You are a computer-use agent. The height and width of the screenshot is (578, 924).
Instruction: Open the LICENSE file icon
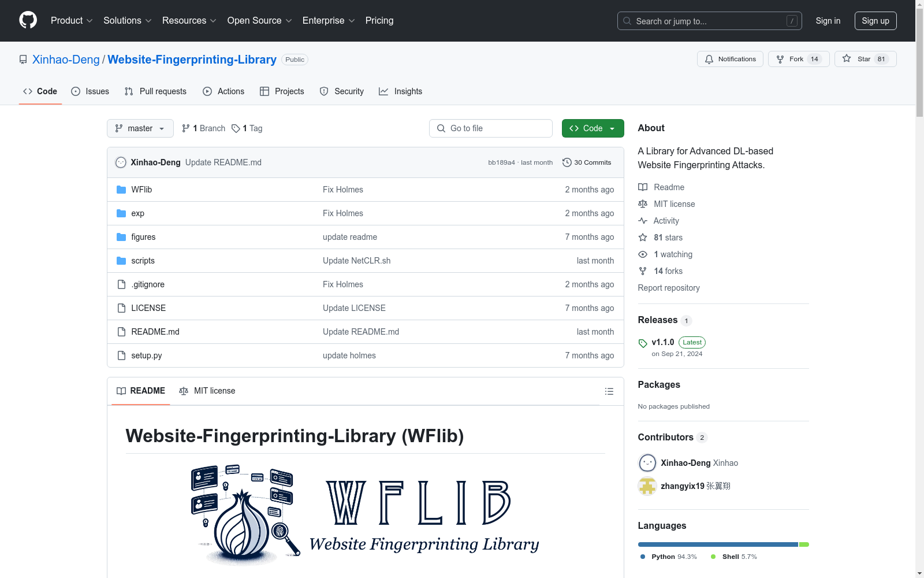point(121,308)
